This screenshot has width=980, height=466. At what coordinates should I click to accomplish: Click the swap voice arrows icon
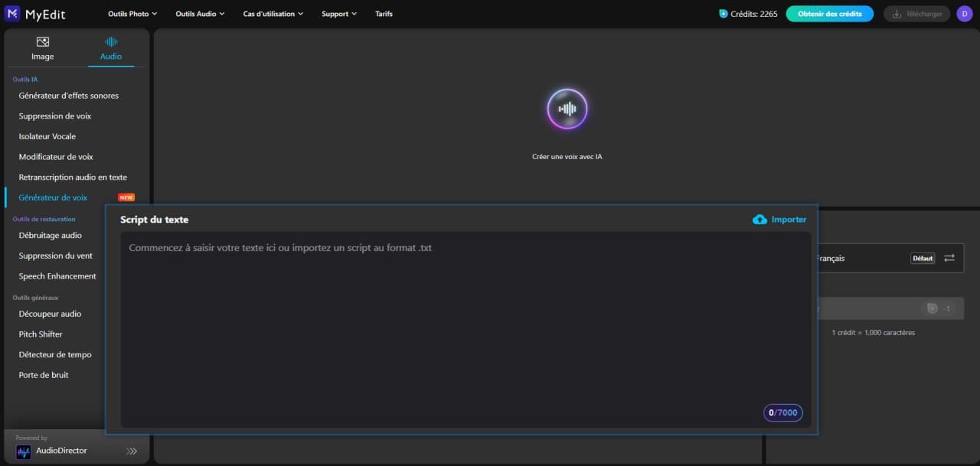(x=949, y=258)
